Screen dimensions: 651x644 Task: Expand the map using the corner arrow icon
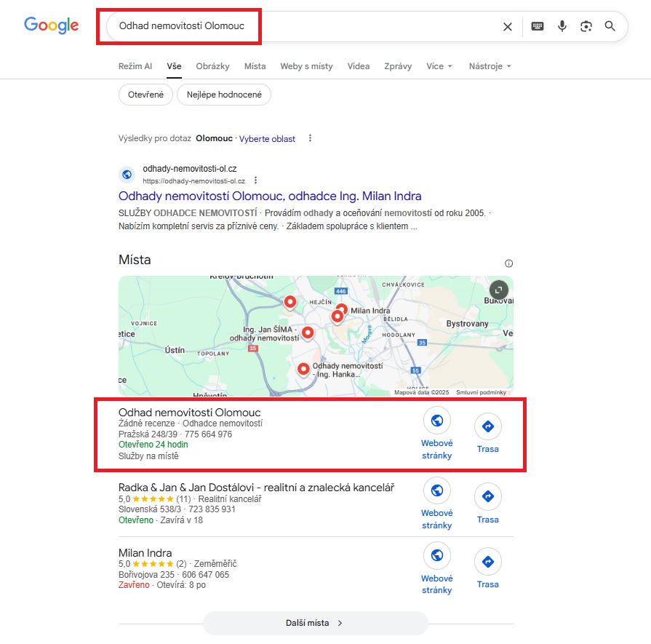(x=498, y=289)
